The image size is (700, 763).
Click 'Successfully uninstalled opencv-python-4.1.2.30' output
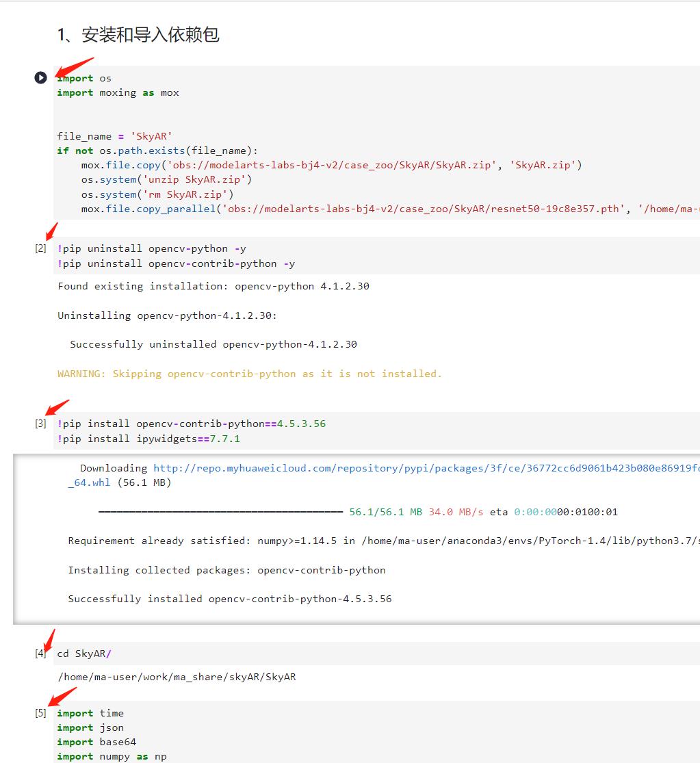(x=213, y=344)
